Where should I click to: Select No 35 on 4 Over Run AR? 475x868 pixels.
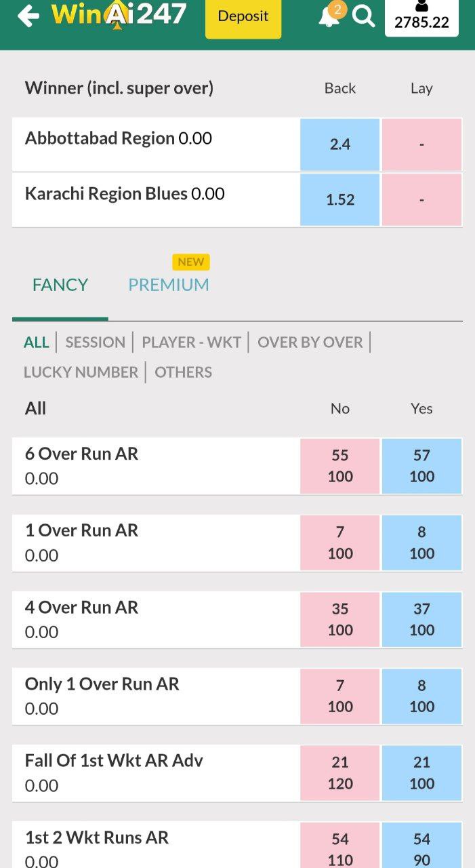(339, 619)
